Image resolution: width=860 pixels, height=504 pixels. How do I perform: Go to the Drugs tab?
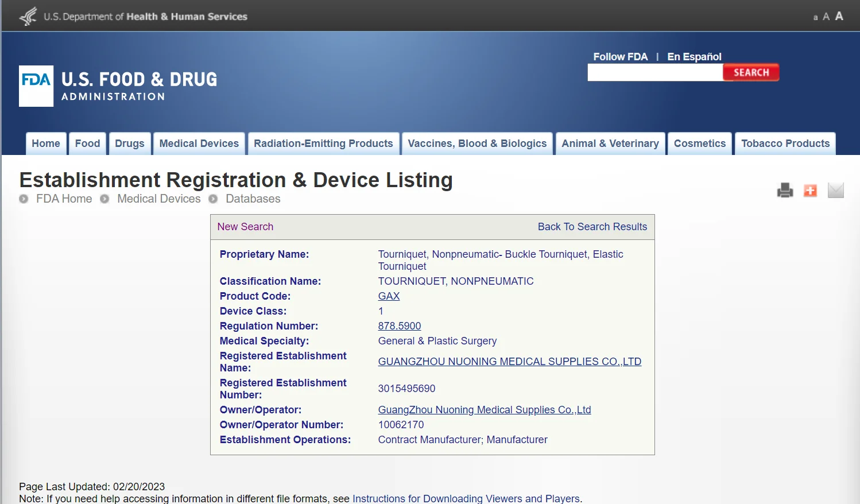click(x=130, y=144)
